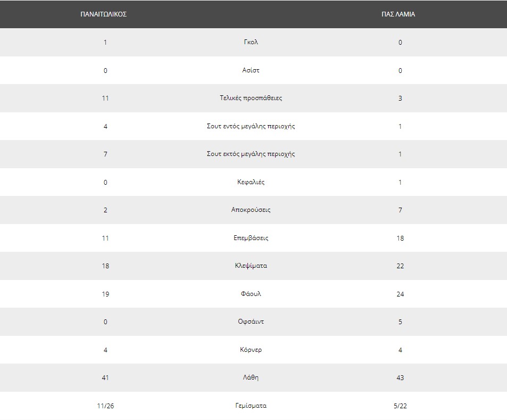507x420 pixels.
Task: Click the Τελικές προσπάθειες row label
Action: pos(251,98)
